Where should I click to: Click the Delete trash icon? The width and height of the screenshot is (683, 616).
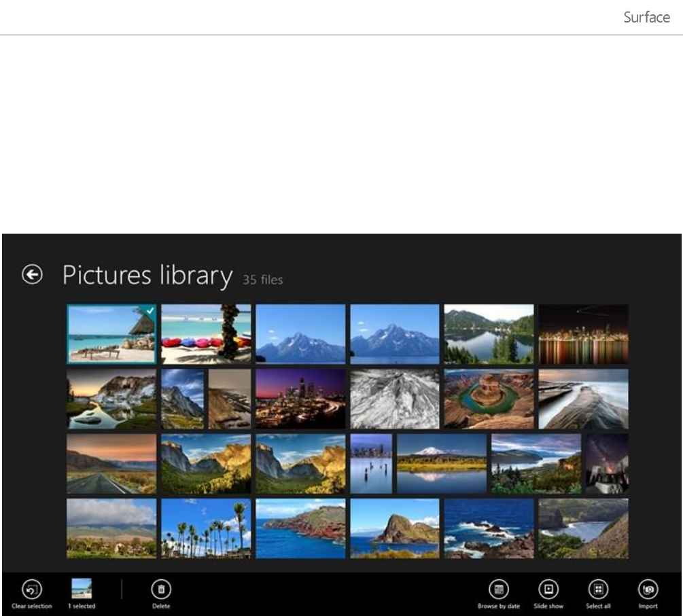point(161,588)
